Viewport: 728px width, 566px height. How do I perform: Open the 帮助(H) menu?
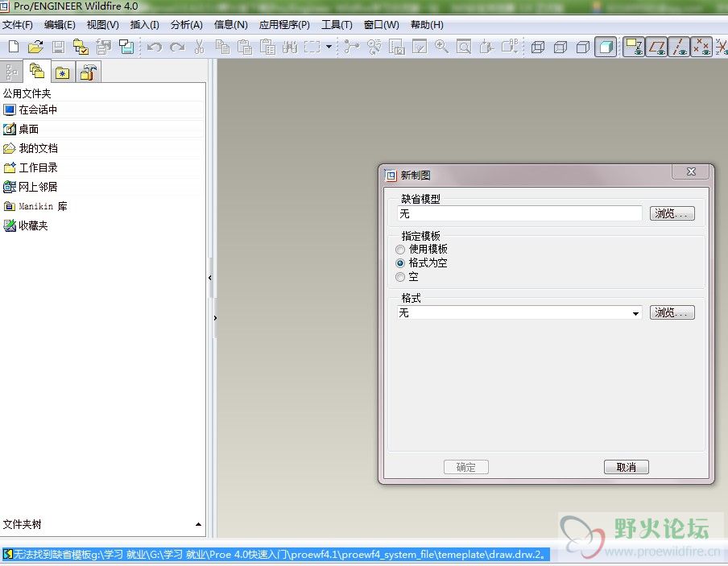(x=427, y=25)
